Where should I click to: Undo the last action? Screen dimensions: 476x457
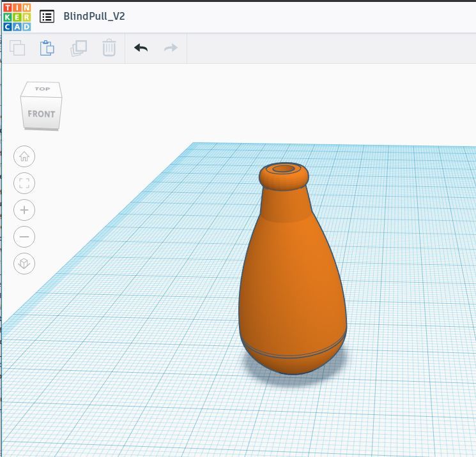pyautogui.click(x=141, y=48)
